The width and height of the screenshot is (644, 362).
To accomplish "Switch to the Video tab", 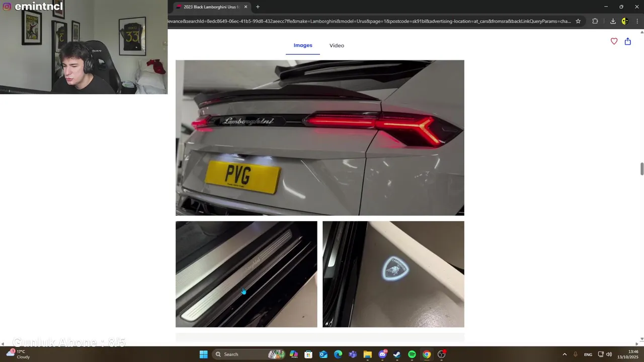I will click(337, 45).
